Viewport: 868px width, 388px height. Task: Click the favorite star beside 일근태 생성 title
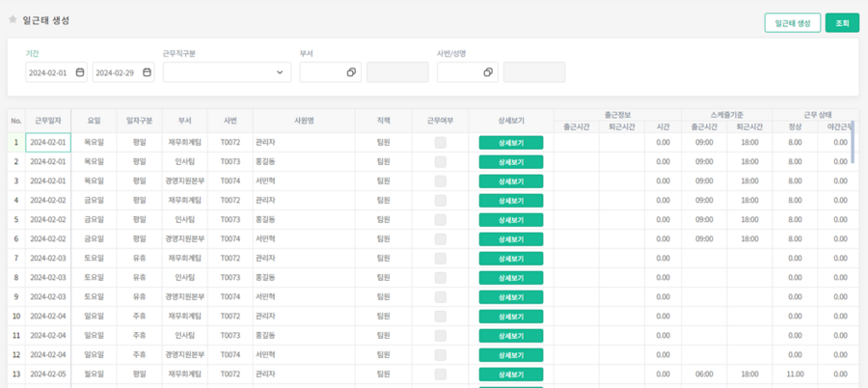click(13, 20)
